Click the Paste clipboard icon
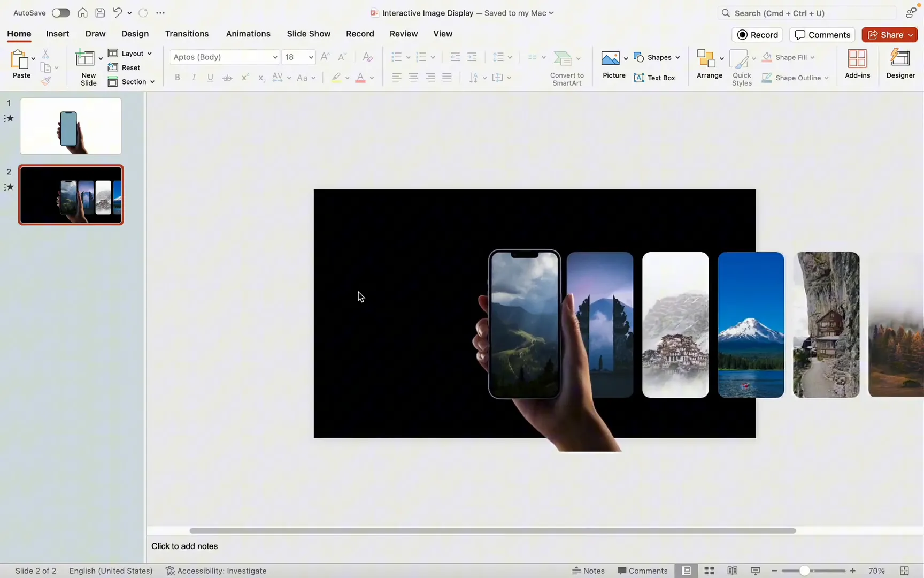This screenshot has height=578, width=924. pyautogui.click(x=19, y=59)
